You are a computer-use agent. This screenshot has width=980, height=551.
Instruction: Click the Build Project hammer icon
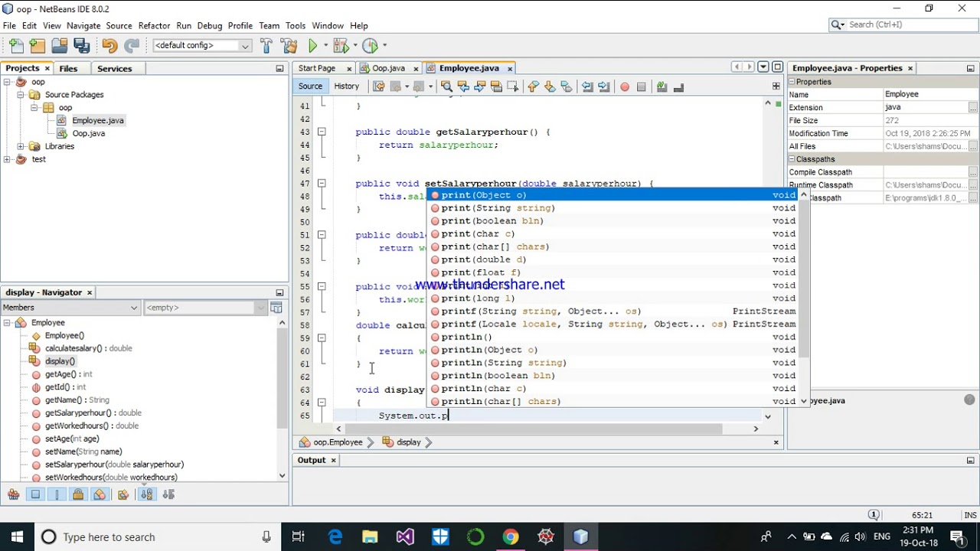(266, 46)
